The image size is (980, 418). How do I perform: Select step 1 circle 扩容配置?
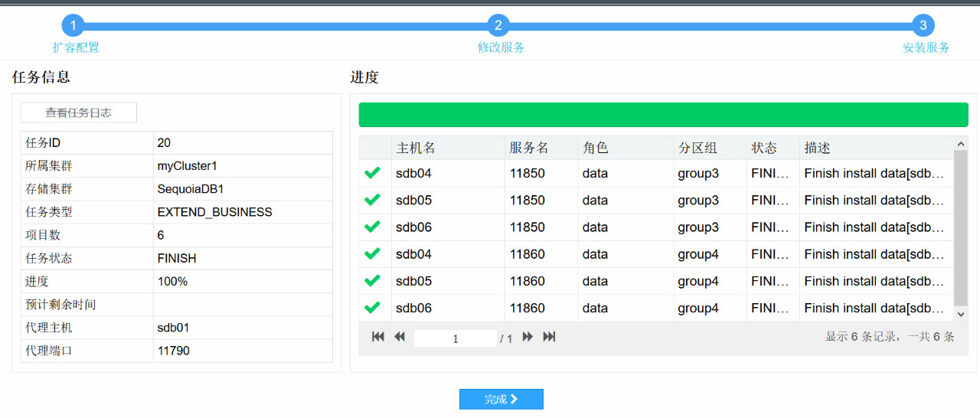click(73, 25)
